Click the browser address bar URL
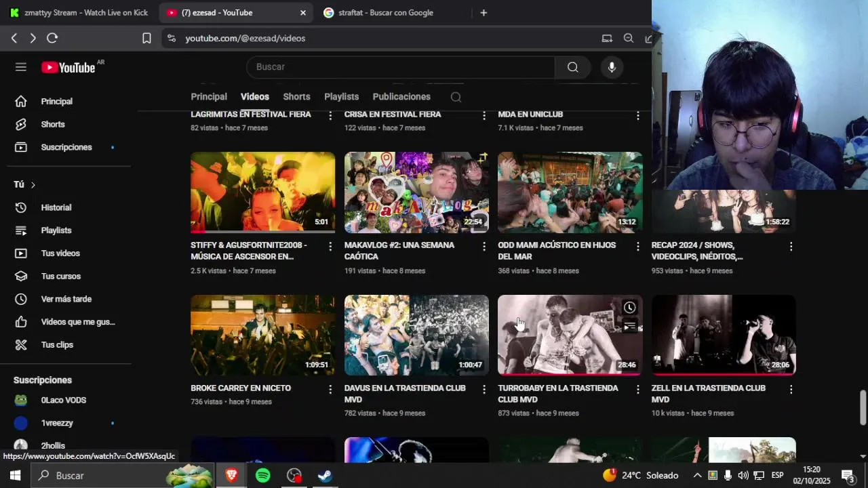Viewport: 868px width, 488px height. pyautogui.click(x=245, y=39)
